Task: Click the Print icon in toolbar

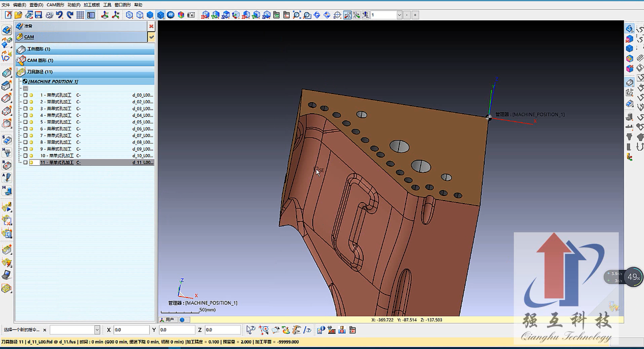Action: click(x=49, y=15)
